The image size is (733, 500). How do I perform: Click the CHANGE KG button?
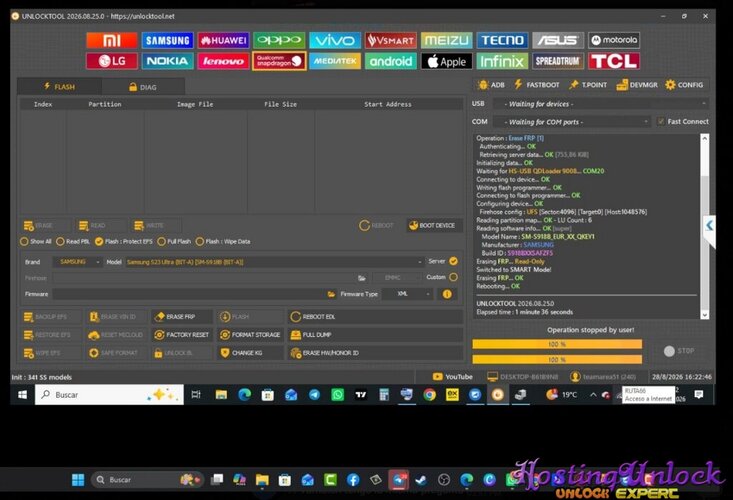(251, 353)
